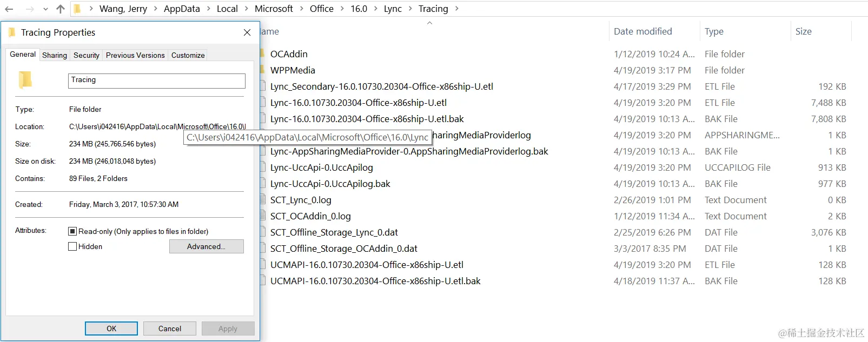Toggle the Read-only attribute checkbox
This screenshot has width=868, height=342.
coord(72,231)
